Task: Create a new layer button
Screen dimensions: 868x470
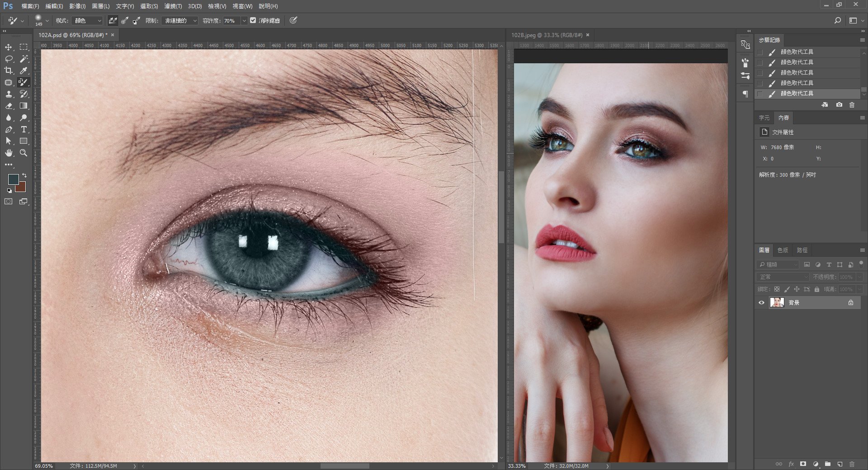Action: (x=840, y=464)
